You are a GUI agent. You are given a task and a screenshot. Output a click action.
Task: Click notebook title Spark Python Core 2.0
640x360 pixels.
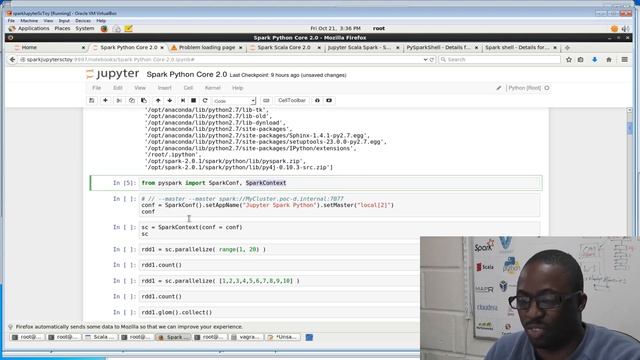pos(187,75)
